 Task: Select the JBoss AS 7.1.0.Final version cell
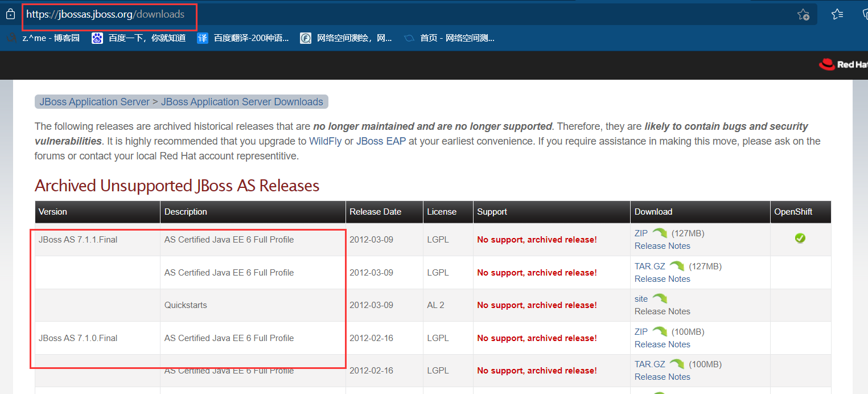point(97,338)
